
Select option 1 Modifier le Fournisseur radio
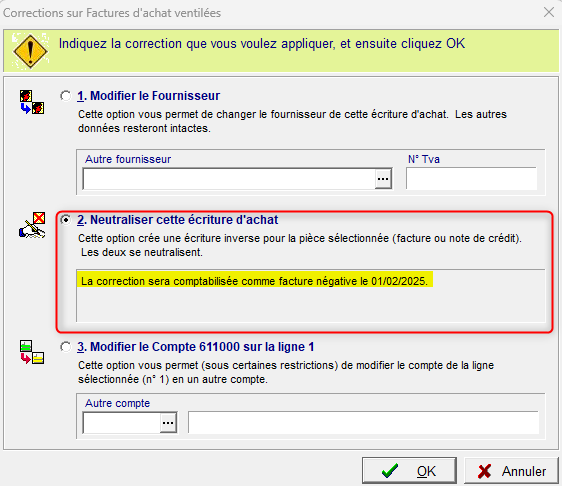click(65, 96)
